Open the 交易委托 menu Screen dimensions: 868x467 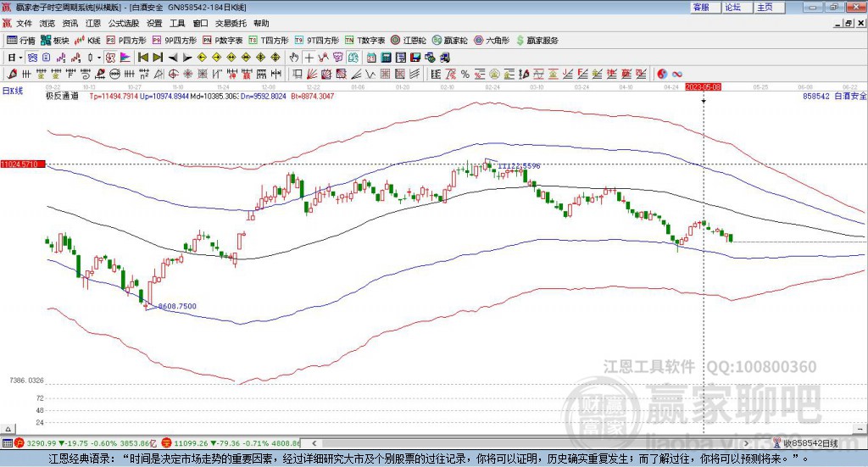[x=231, y=23]
